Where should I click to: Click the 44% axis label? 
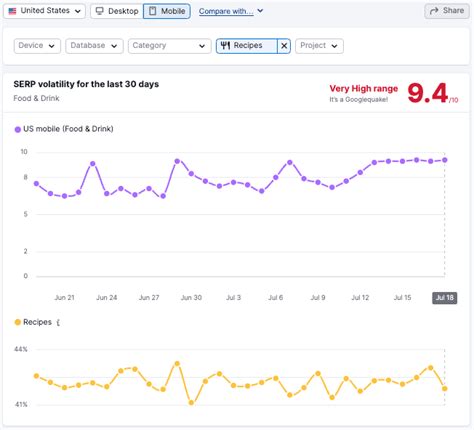pyautogui.click(x=21, y=349)
